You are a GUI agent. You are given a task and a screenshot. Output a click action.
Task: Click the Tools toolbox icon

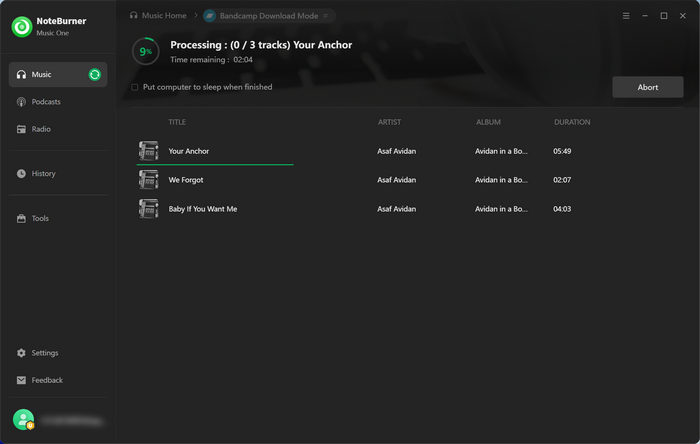pyautogui.click(x=21, y=218)
